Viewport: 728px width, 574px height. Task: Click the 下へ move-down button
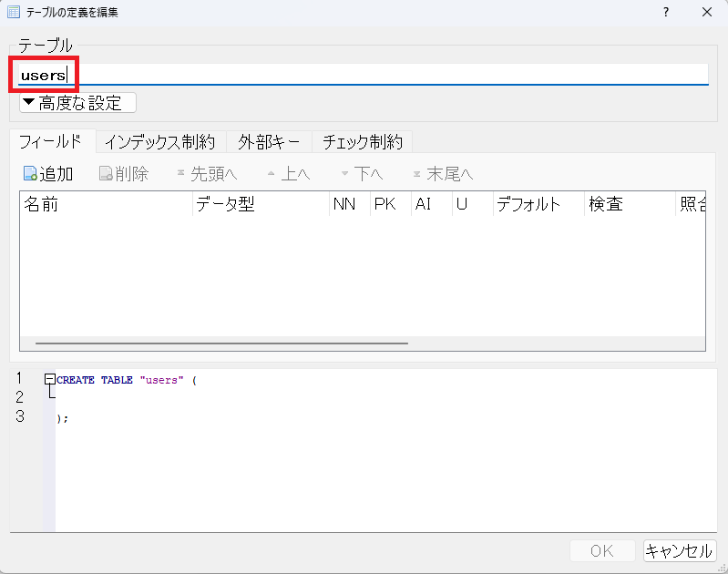(x=362, y=174)
